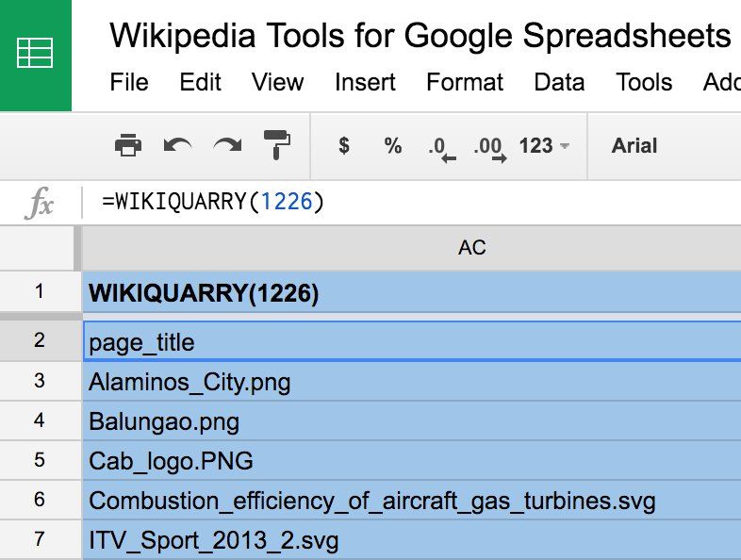This screenshot has width=741, height=560.
Task: Redo the last action
Action: tap(227, 146)
